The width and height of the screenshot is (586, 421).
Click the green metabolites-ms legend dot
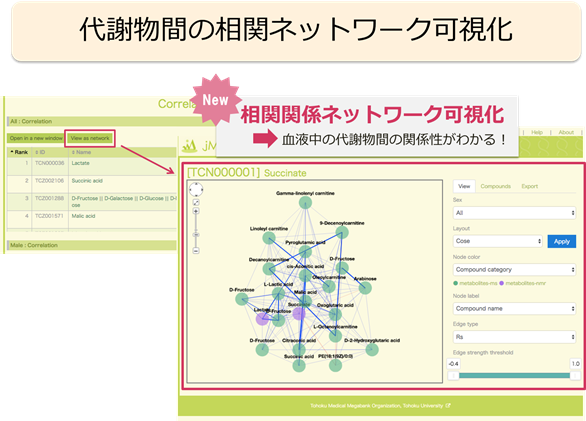[455, 283]
